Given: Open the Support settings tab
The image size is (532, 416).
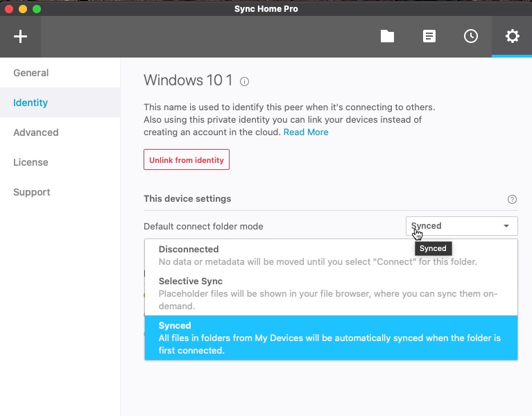Looking at the screenshot, I should (x=60, y=192).
